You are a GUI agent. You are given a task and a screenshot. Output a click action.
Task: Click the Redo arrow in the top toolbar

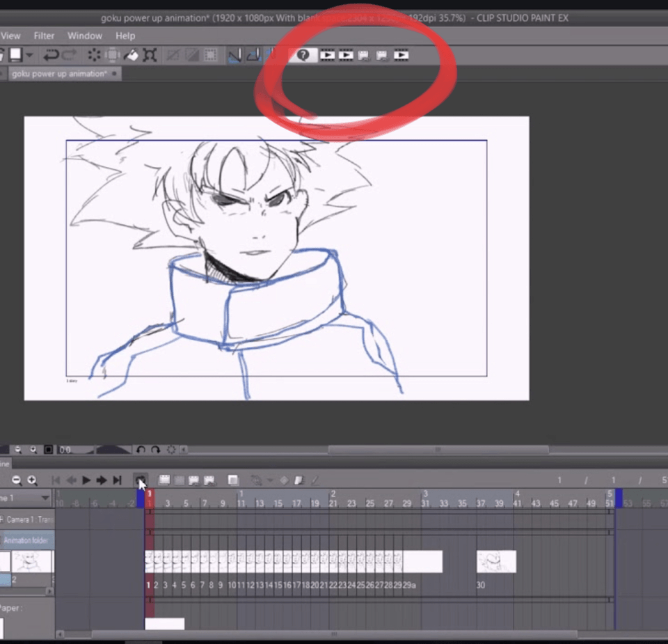pos(69,55)
